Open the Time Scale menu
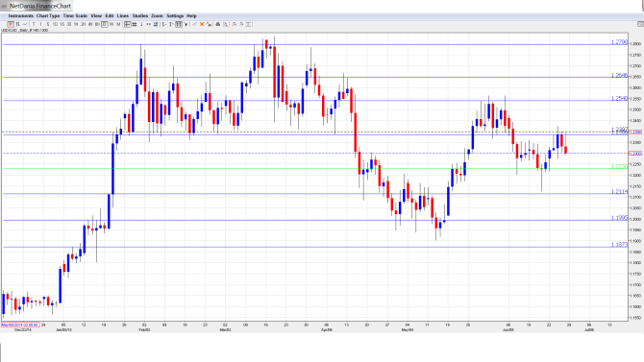 [75, 16]
